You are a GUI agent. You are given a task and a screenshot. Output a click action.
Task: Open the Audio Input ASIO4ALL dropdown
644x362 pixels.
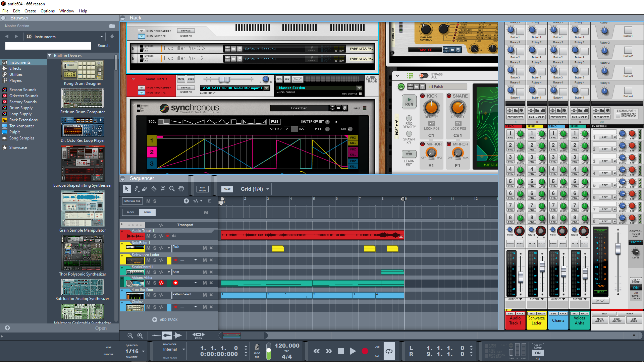[x=267, y=88]
